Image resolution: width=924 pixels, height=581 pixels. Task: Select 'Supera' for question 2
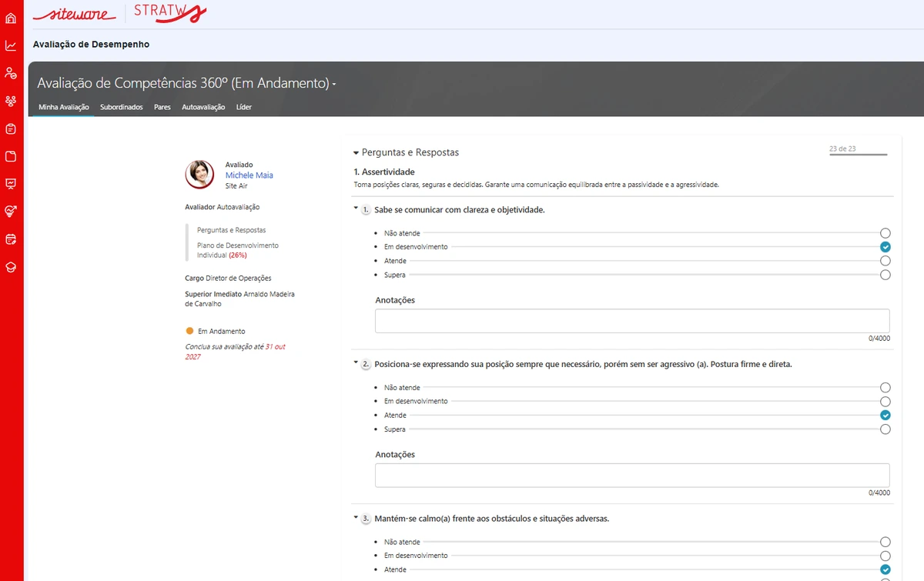[885, 429]
